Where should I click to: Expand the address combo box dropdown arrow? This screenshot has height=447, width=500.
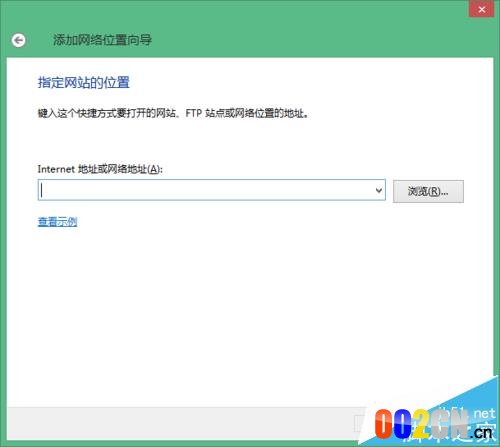coord(379,190)
